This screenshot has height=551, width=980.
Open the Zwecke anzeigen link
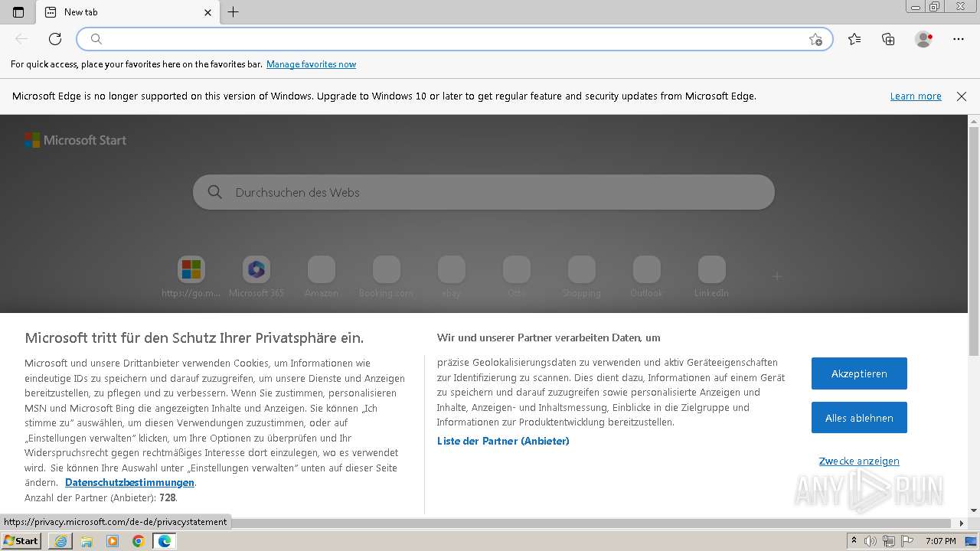pyautogui.click(x=859, y=461)
